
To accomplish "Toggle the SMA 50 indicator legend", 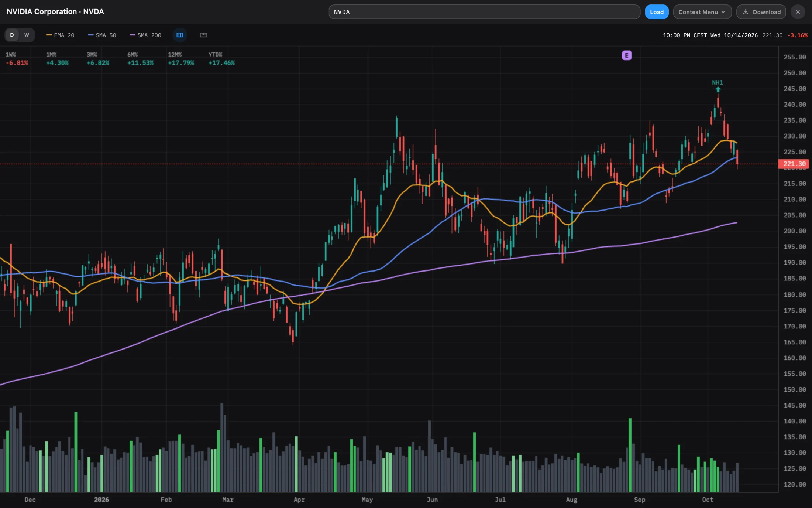I will coord(102,35).
